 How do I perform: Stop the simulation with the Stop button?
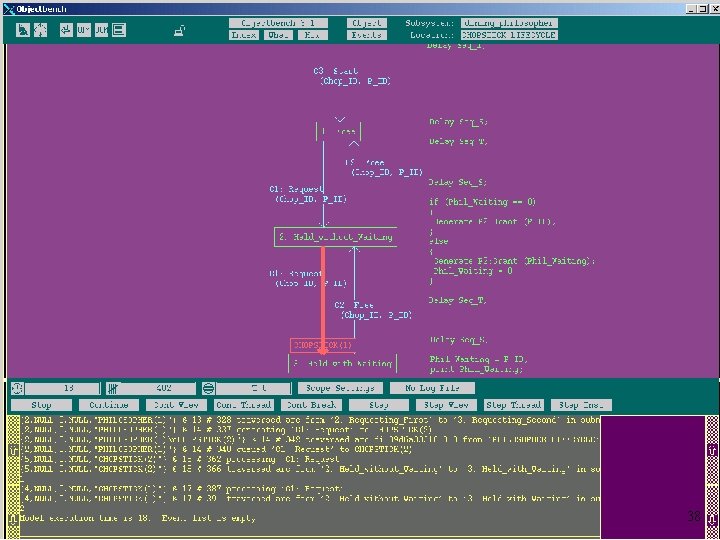(41, 405)
